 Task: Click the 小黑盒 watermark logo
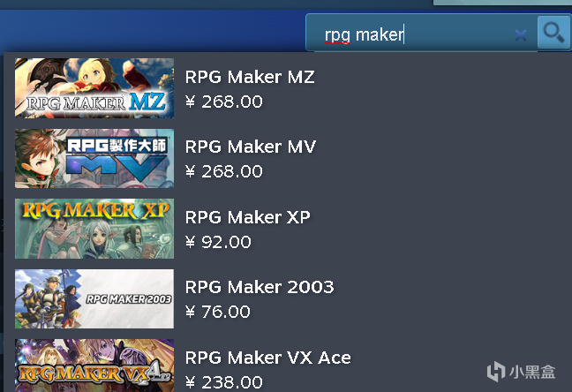click(x=522, y=372)
